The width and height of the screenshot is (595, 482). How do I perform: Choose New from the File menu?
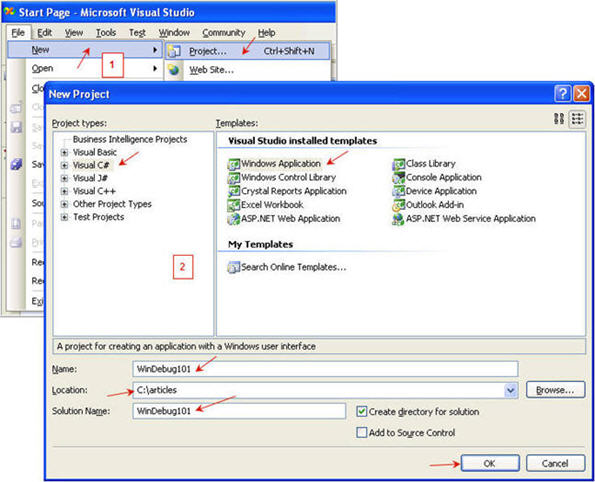click(85, 50)
